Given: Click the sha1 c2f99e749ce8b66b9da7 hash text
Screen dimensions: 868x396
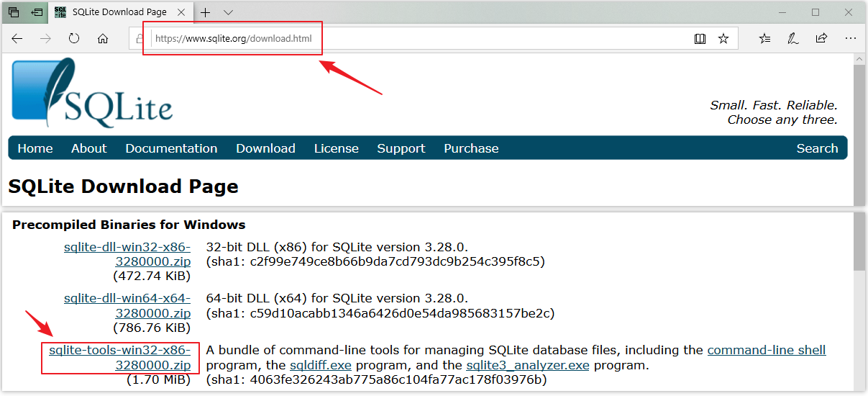Looking at the screenshot, I should (375, 261).
